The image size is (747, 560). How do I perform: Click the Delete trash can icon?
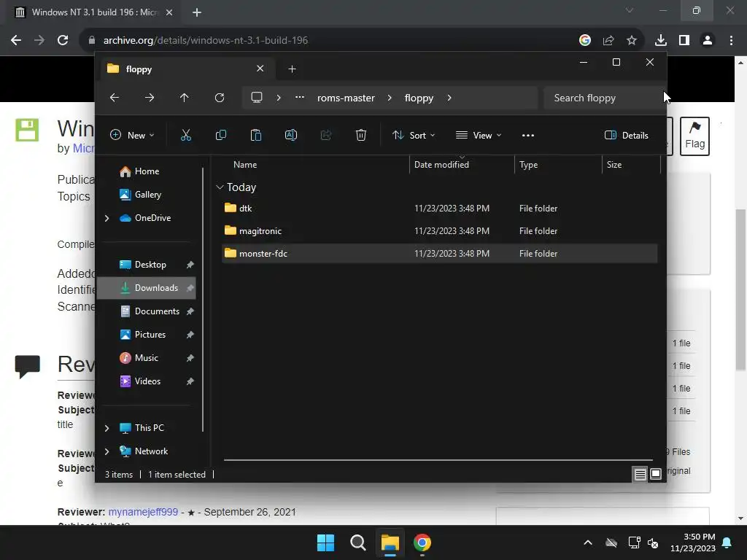(361, 135)
